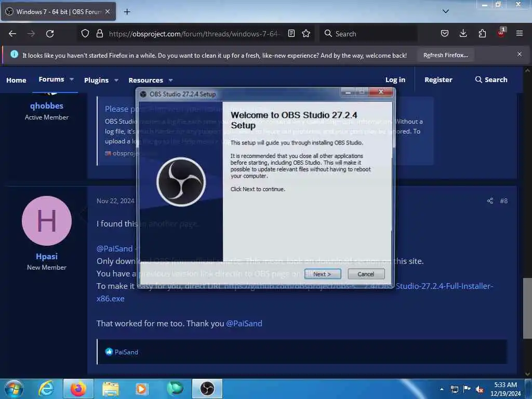Expand the Resources dropdown arrow

coord(170,81)
